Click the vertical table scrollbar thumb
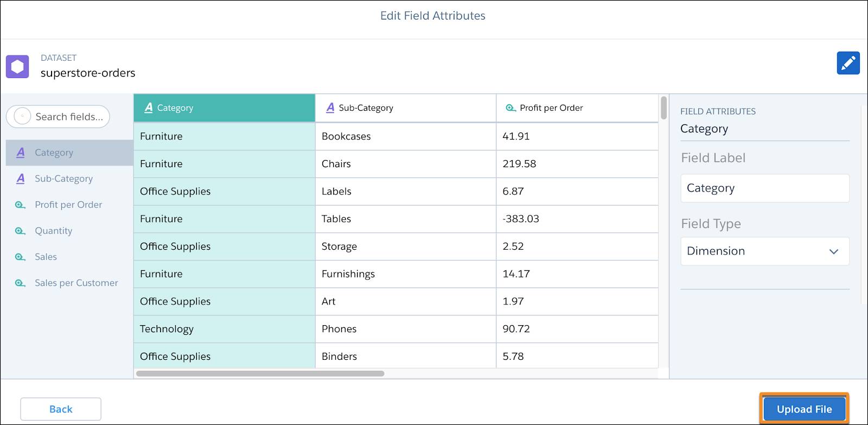 [663, 107]
